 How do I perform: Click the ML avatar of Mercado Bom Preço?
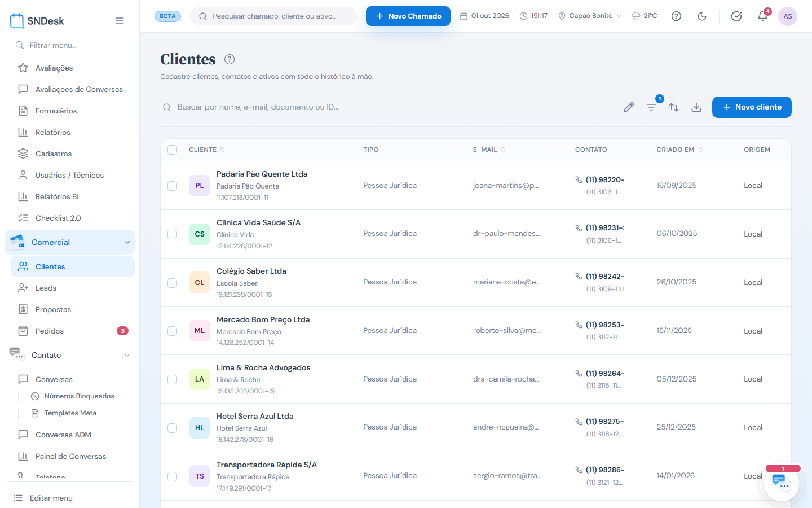pyautogui.click(x=200, y=331)
